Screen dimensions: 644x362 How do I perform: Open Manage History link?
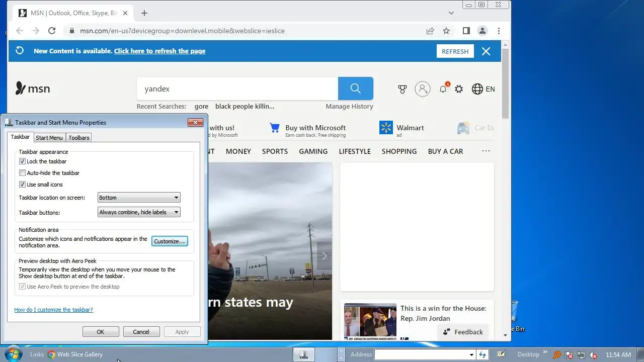(349, 106)
